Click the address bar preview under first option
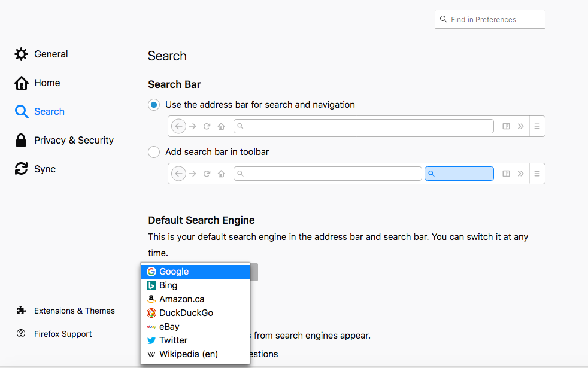Image resolution: width=588 pixels, height=368 pixels. tap(363, 126)
